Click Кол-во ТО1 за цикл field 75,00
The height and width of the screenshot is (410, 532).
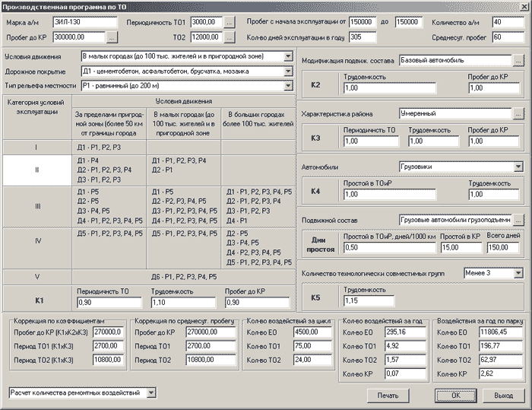coord(312,346)
